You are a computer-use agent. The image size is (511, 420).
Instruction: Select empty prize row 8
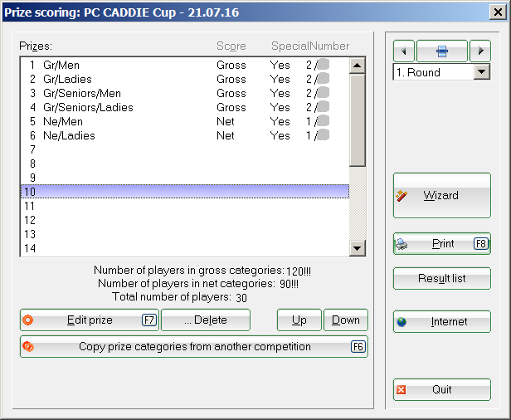coord(185,164)
